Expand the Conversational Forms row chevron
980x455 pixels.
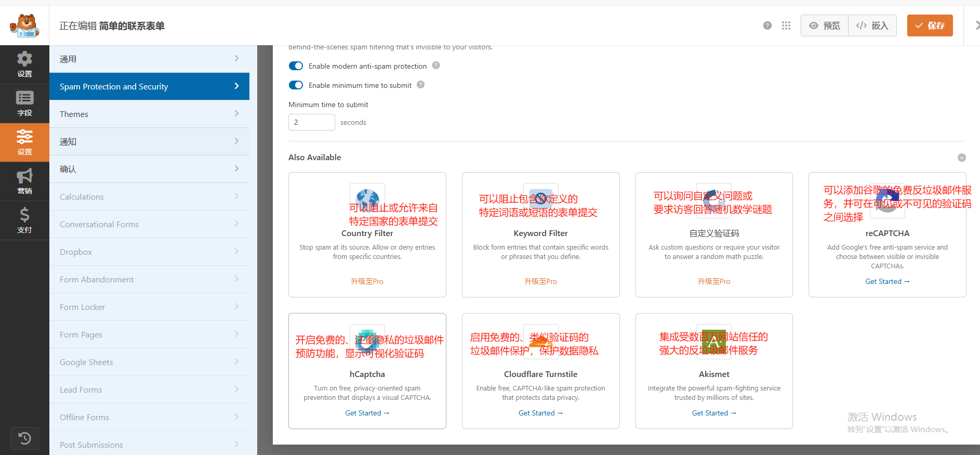[236, 224]
